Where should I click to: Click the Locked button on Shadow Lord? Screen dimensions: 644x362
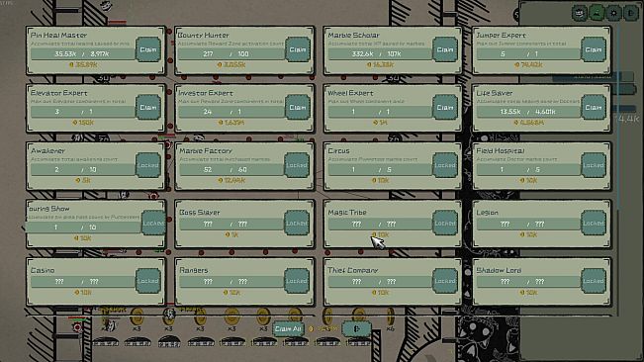pos(594,281)
